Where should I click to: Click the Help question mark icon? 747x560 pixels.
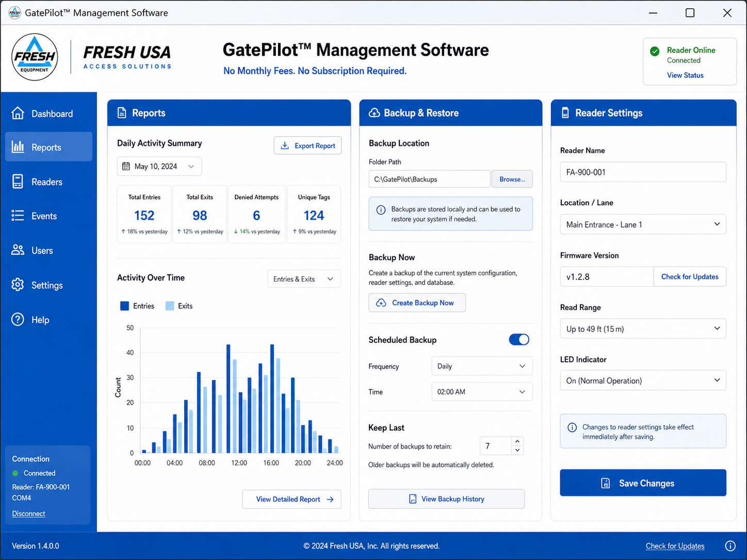(18, 320)
